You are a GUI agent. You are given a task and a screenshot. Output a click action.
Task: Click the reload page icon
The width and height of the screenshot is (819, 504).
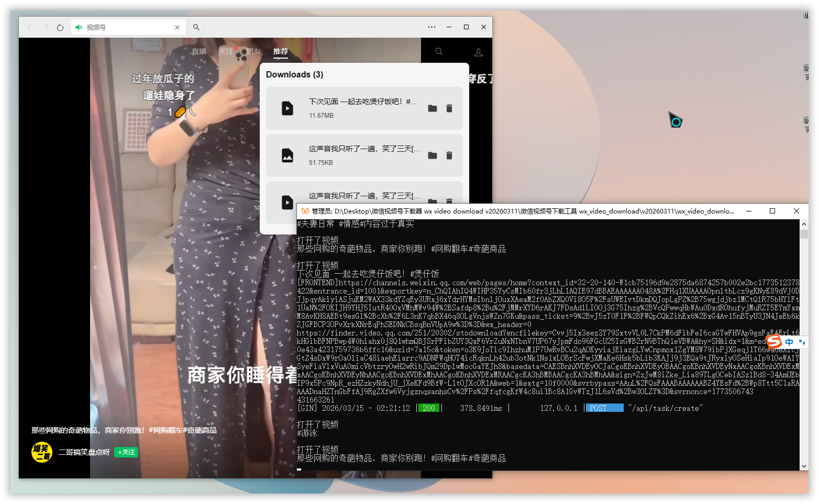(60, 27)
